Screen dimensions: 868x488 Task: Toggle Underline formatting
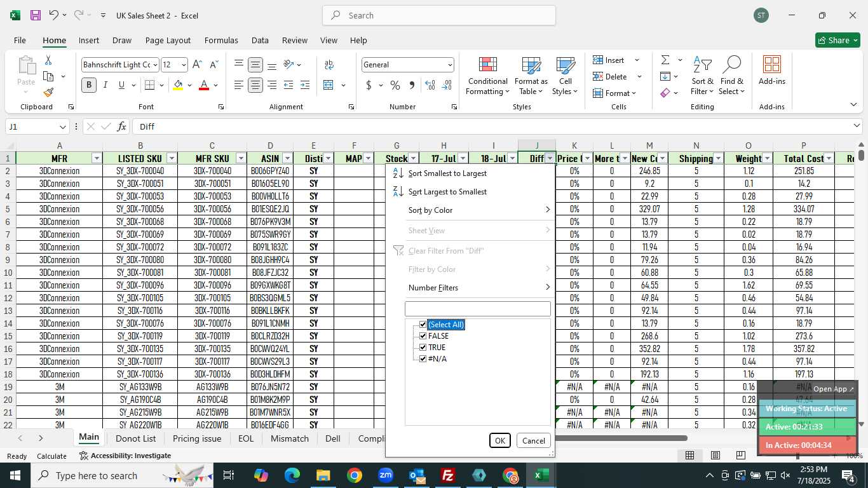tap(121, 85)
